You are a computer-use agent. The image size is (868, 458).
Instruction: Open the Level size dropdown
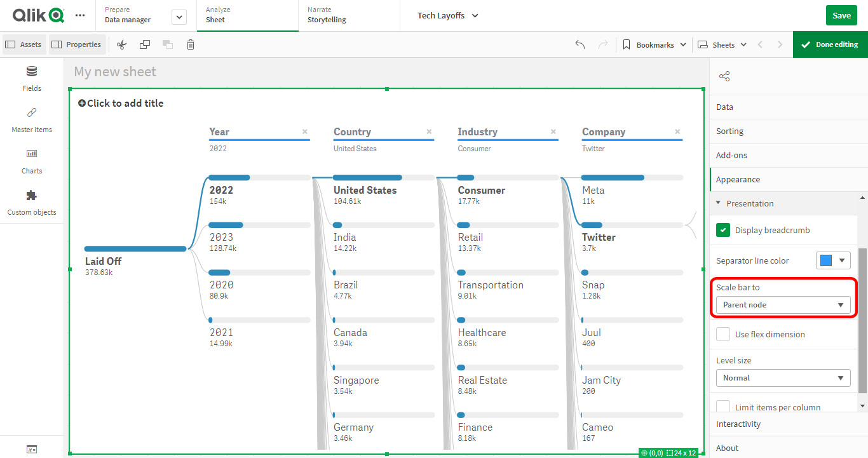pyautogui.click(x=783, y=377)
